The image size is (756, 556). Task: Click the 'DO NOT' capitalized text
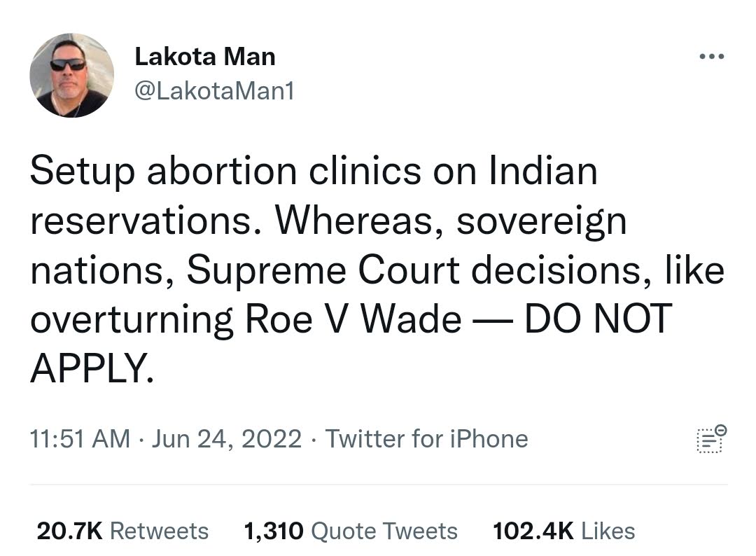click(598, 319)
